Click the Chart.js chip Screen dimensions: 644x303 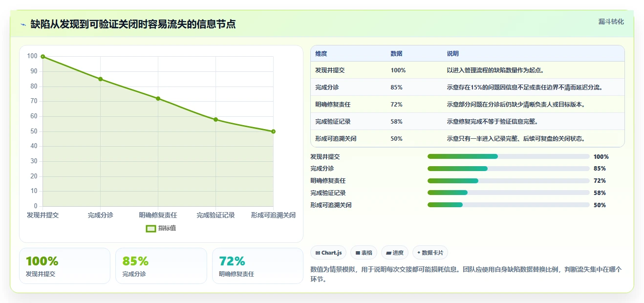point(328,253)
